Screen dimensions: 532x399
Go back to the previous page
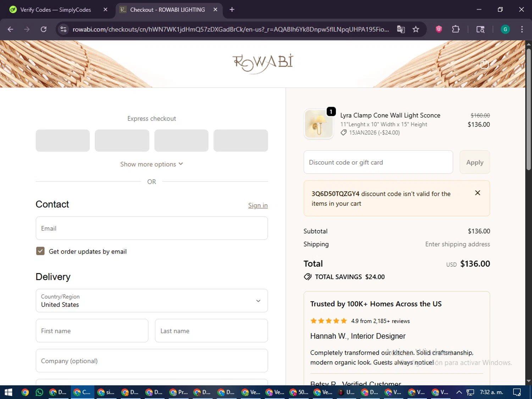10,29
